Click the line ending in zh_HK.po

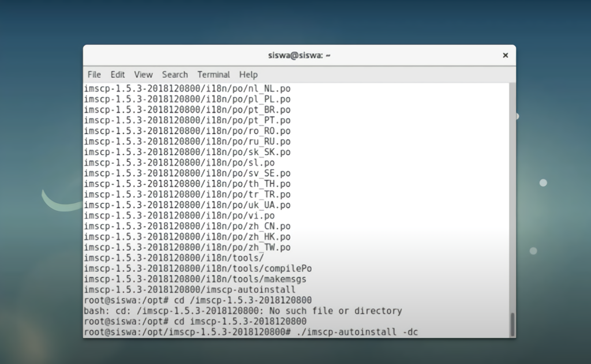(x=188, y=237)
